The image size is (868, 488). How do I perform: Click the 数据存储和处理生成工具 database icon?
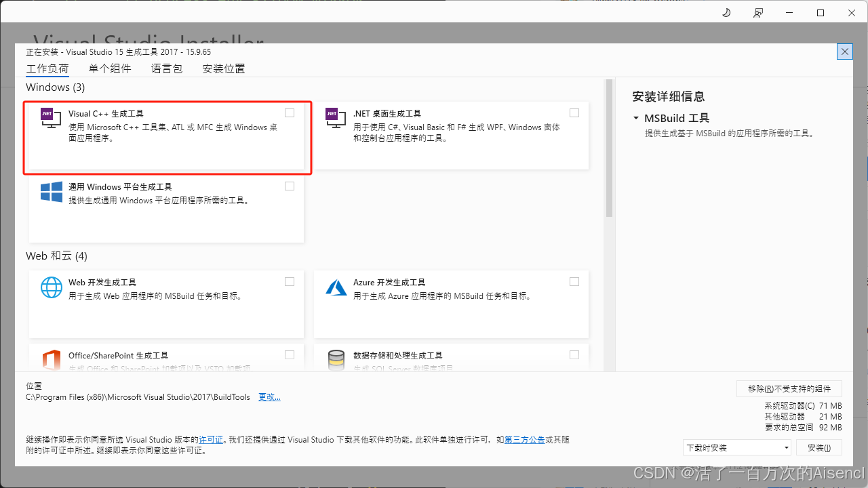pyautogui.click(x=336, y=361)
